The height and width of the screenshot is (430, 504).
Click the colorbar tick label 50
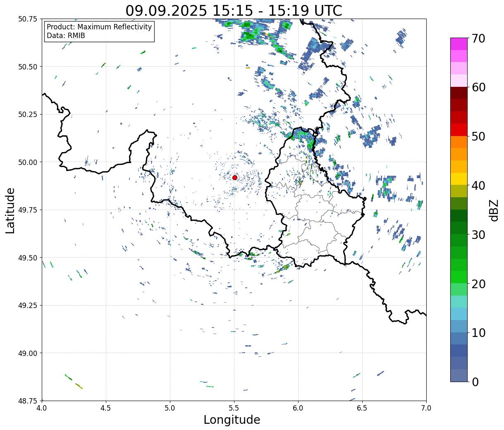pos(478,136)
